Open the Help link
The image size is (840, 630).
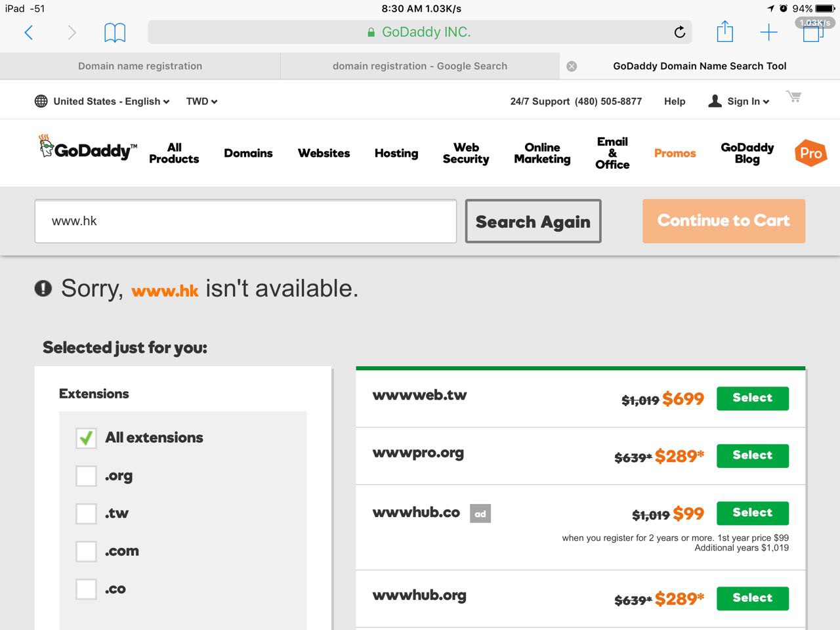(x=675, y=101)
